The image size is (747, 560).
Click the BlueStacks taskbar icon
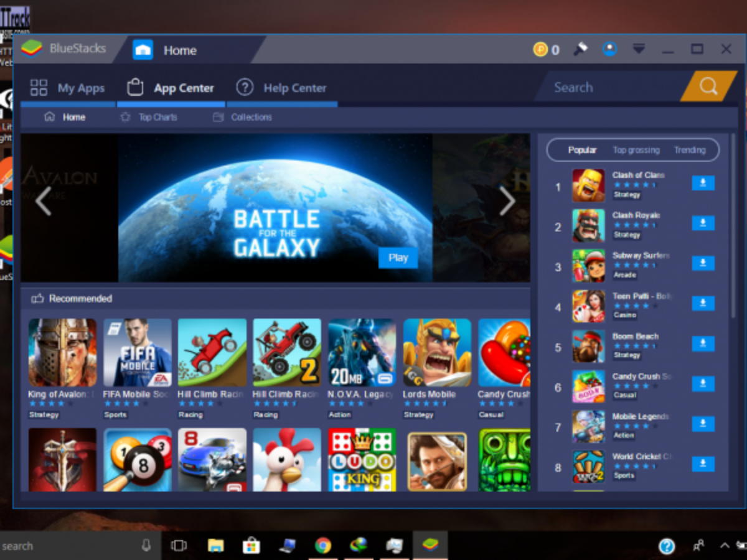[x=430, y=545]
